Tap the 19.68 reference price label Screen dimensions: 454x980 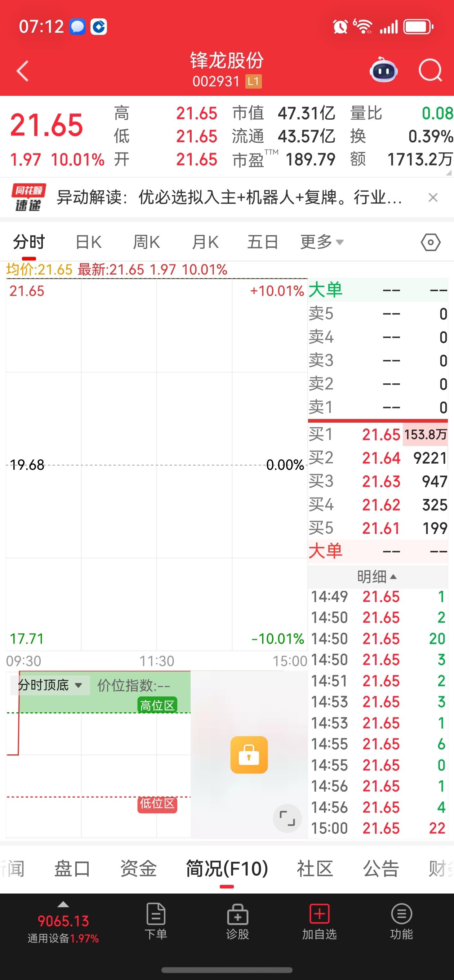click(27, 464)
